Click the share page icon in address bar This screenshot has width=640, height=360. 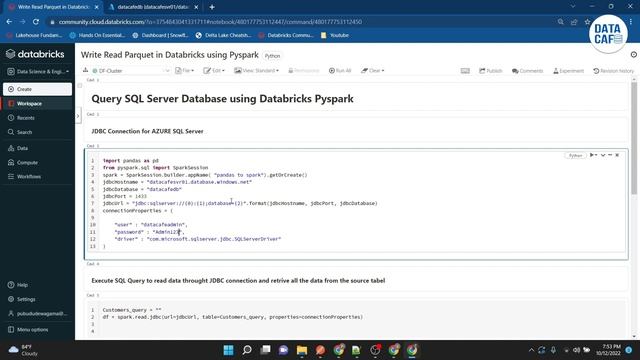tap(574, 22)
